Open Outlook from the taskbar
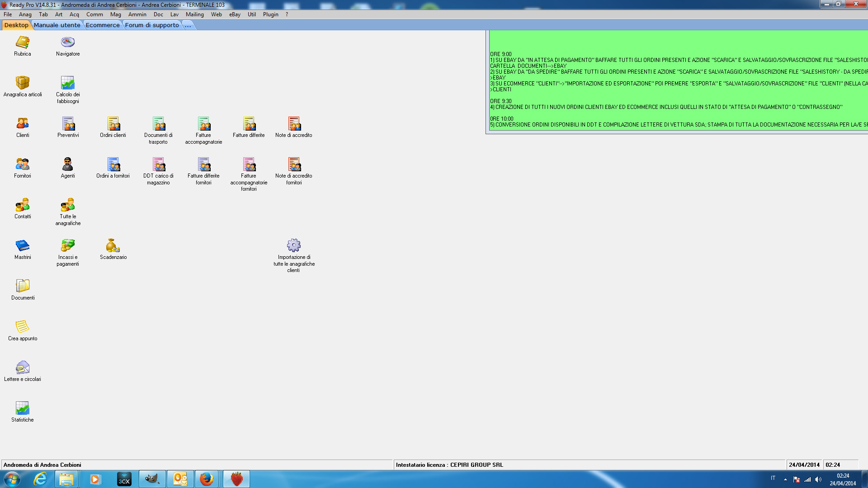 180,479
